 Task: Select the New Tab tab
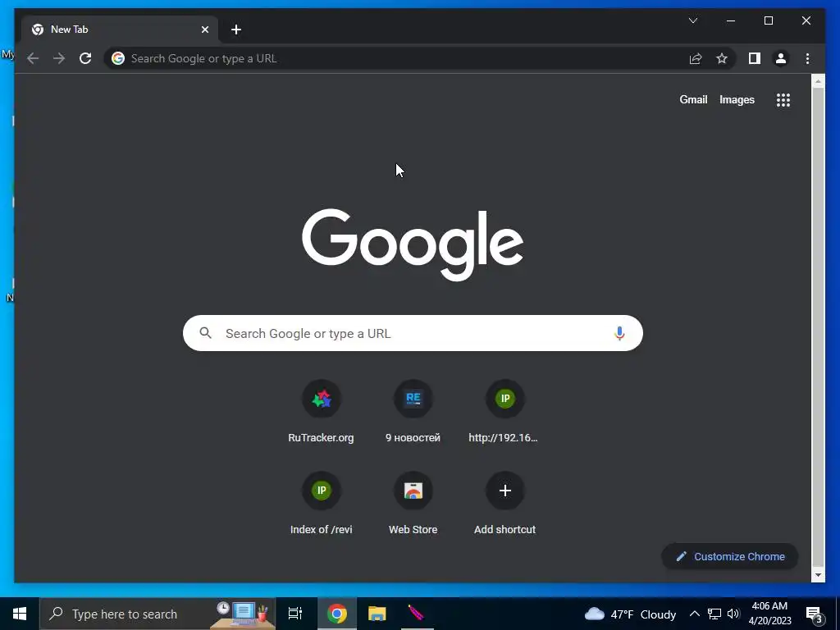120,30
